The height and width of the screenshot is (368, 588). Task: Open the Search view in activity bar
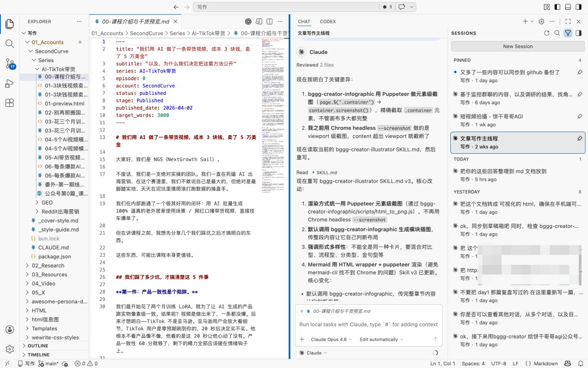(x=10, y=44)
